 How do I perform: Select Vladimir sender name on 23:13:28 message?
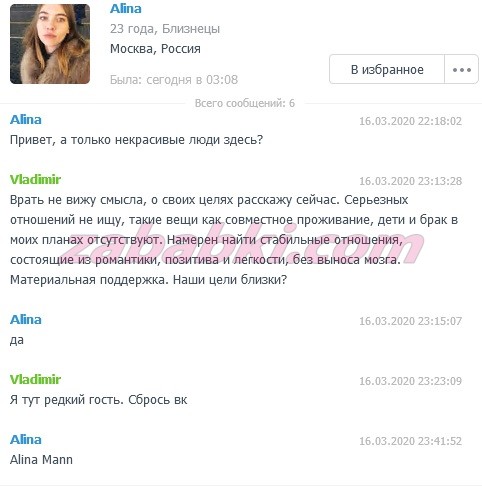(35, 180)
